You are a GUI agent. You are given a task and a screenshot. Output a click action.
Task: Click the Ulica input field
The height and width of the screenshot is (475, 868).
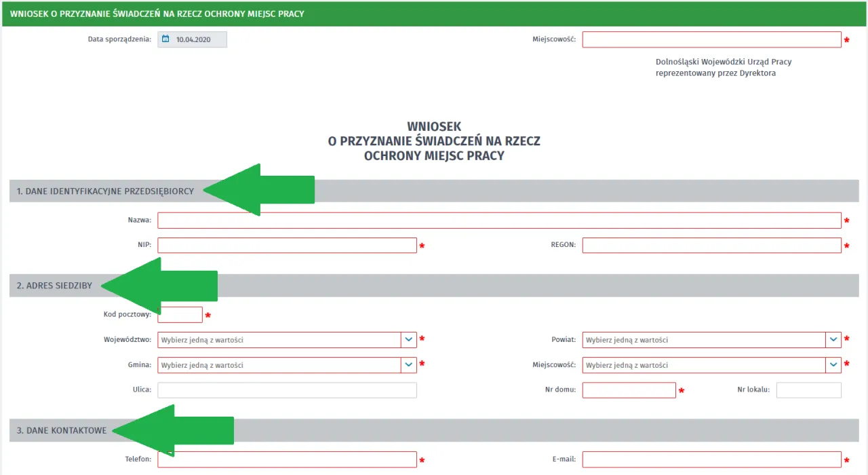click(x=287, y=390)
